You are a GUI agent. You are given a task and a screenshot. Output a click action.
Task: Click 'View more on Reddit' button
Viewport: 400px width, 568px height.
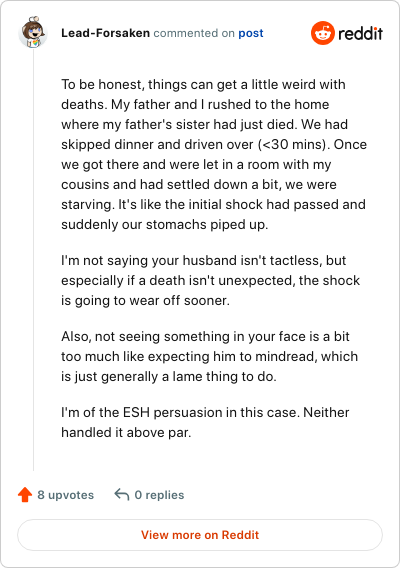tap(200, 535)
